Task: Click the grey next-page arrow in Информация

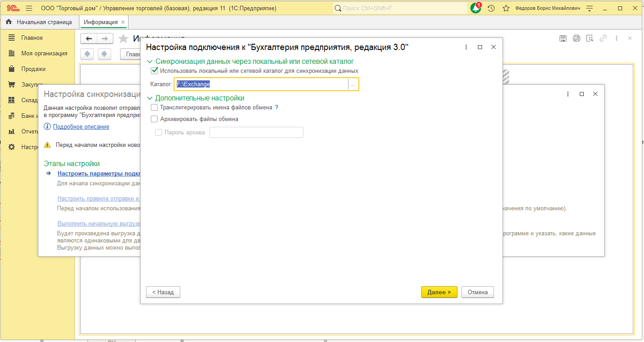Action: point(104,54)
